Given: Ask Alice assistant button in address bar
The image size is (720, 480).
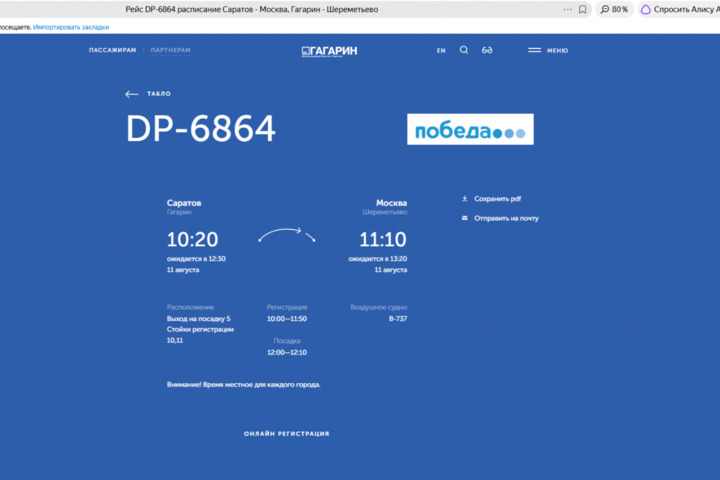Looking at the screenshot, I should pos(680,9).
